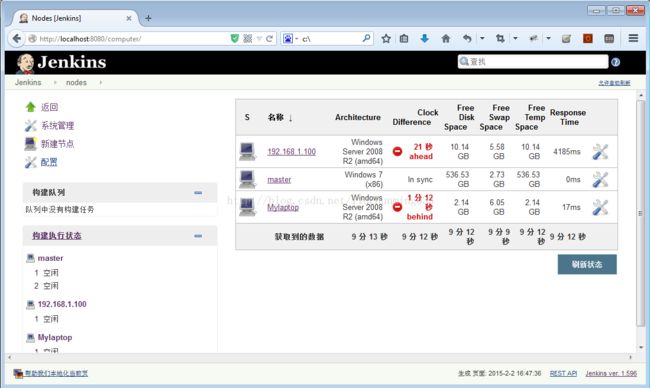This screenshot has height=388, width=650.
Task: Configure master node via wrench icon
Action: point(600,179)
